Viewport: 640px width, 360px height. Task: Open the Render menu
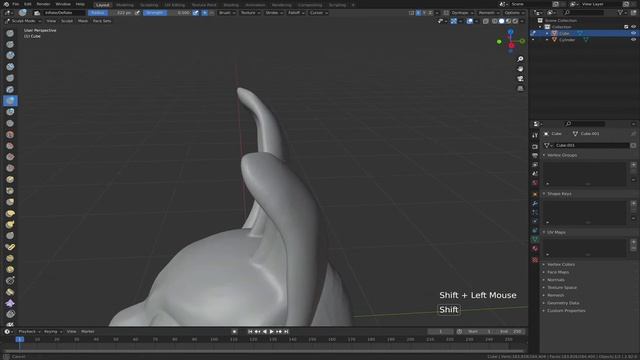click(43, 4)
